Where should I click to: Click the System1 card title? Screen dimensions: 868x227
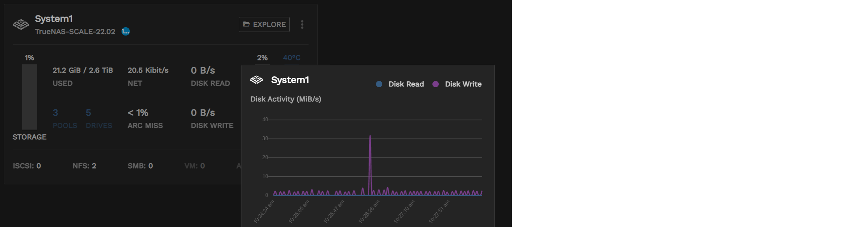[x=54, y=19]
